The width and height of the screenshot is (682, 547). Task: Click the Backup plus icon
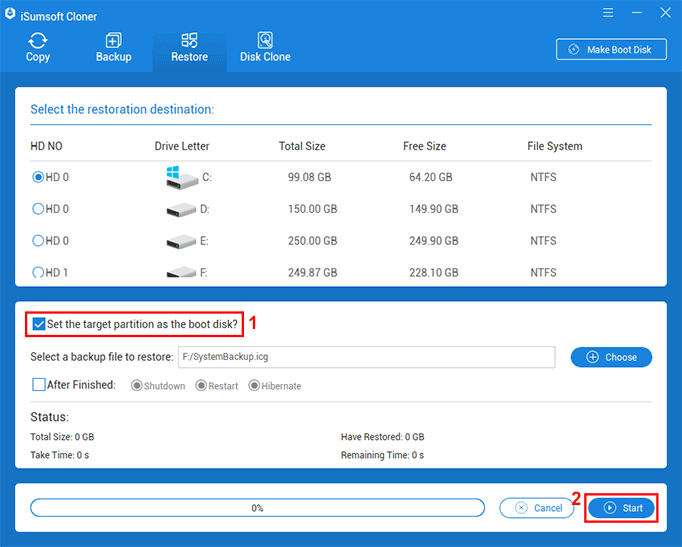point(114,40)
